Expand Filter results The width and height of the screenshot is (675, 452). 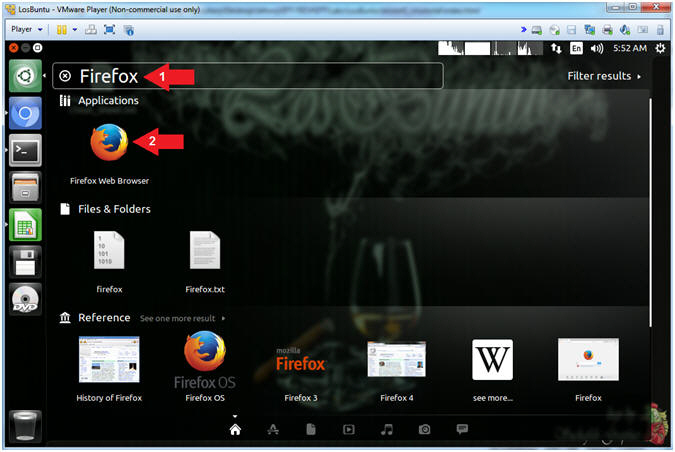point(604,76)
